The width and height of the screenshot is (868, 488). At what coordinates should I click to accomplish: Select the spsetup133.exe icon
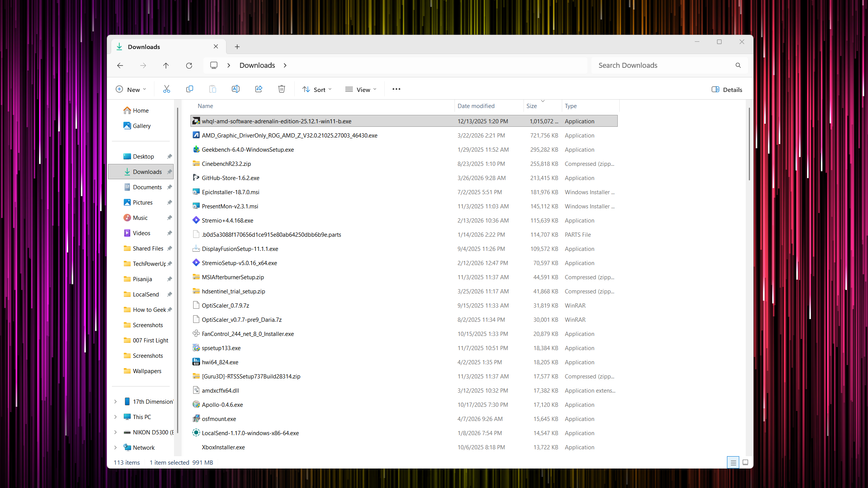tap(196, 348)
